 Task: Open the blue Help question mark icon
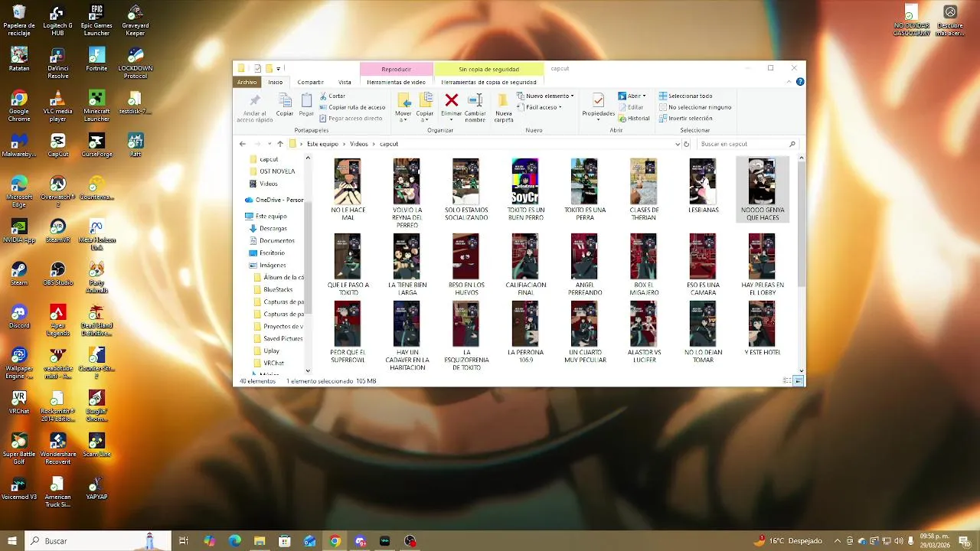click(x=800, y=82)
